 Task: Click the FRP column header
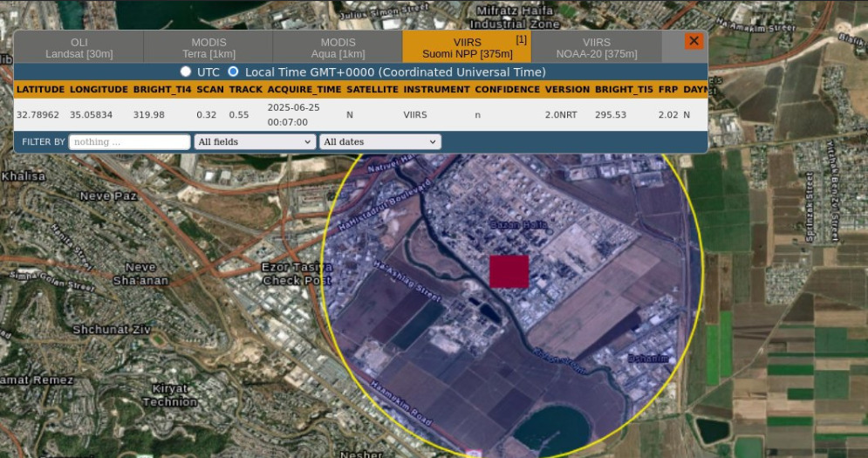point(668,89)
